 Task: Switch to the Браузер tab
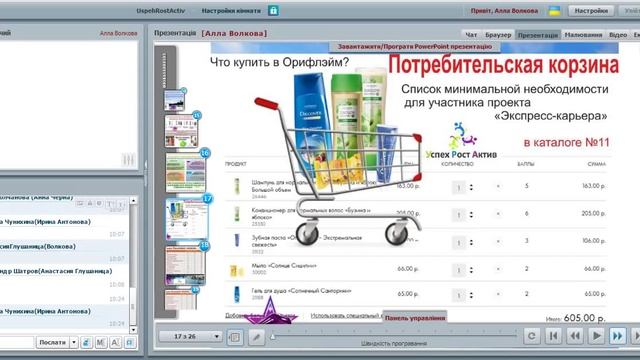tap(498, 35)
